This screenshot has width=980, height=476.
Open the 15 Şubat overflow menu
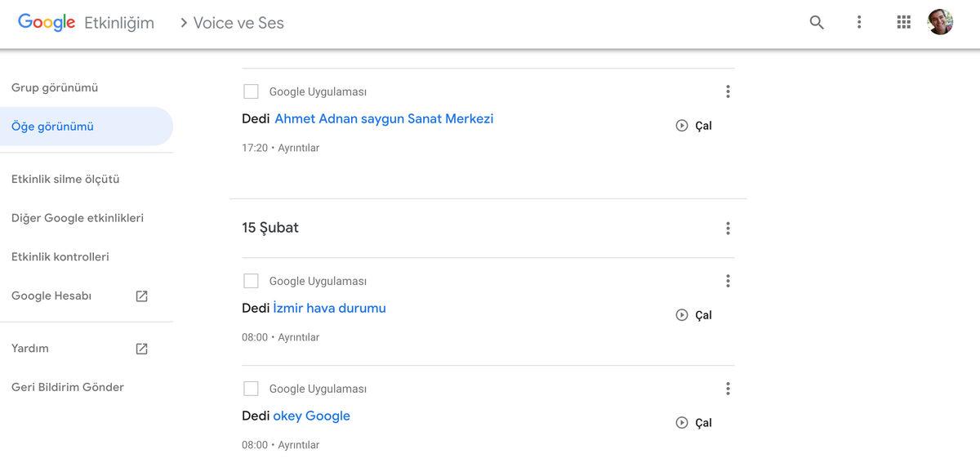click(x=728, y=227)
